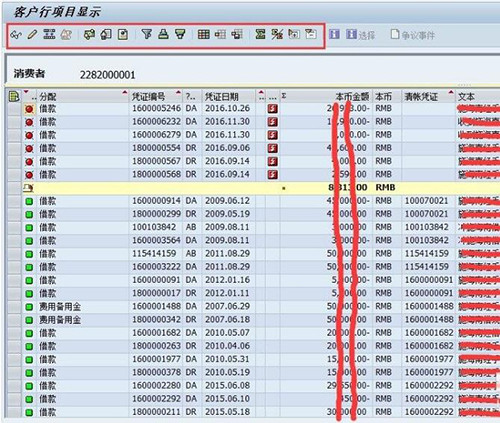The image size is (500, 423).
Task: Click the document icon left of the filter
Action: point(123,34)
